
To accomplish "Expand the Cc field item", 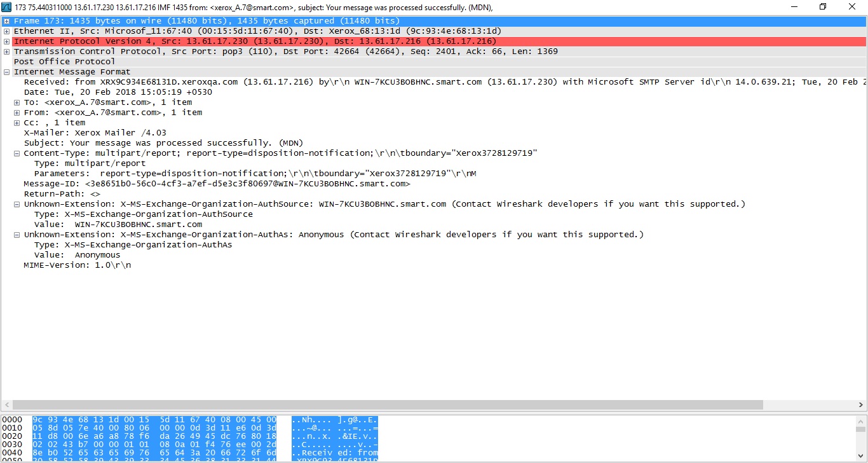I will point(17,123).
